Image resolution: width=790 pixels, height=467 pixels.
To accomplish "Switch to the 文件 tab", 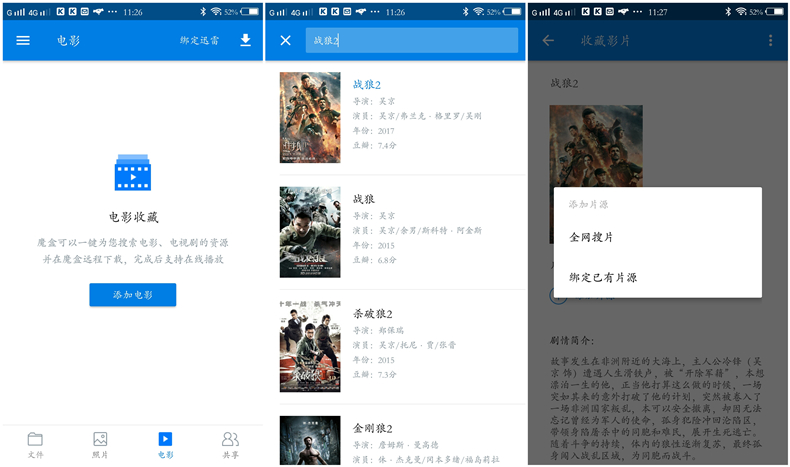I will [x=35, y=445].
